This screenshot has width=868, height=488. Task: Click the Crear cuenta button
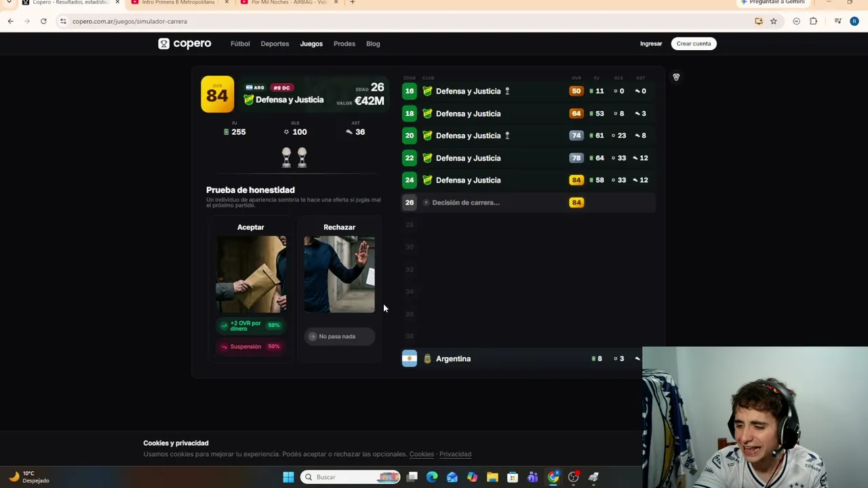694,43
